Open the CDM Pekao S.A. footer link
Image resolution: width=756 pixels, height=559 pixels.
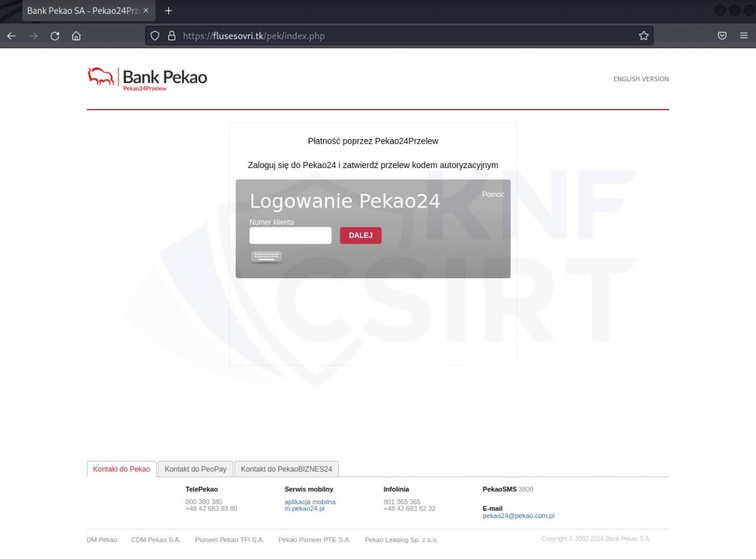(156, 540)
